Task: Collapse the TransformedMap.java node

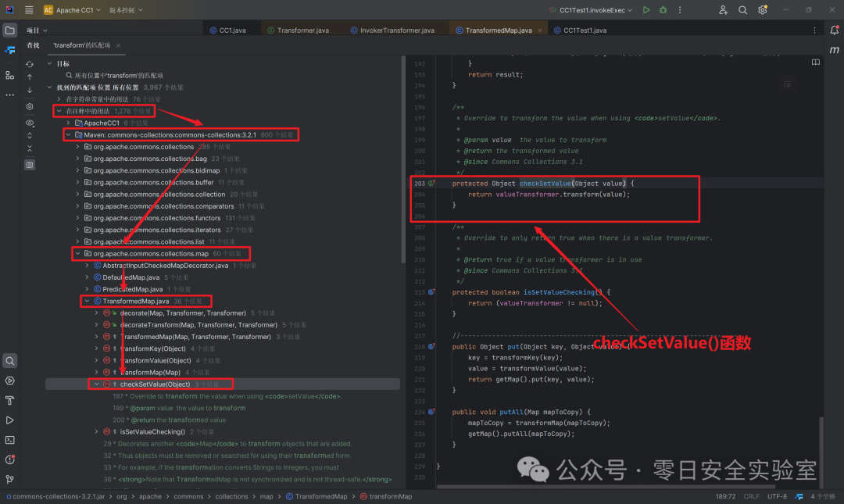Action: tap(87, 301)
